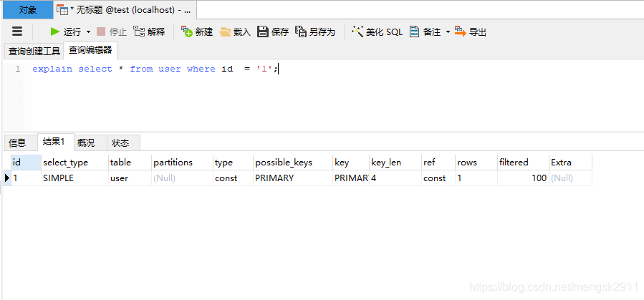Select the PRIMARY cell under key column
The image size is (644, 300).
coord(351,178)
